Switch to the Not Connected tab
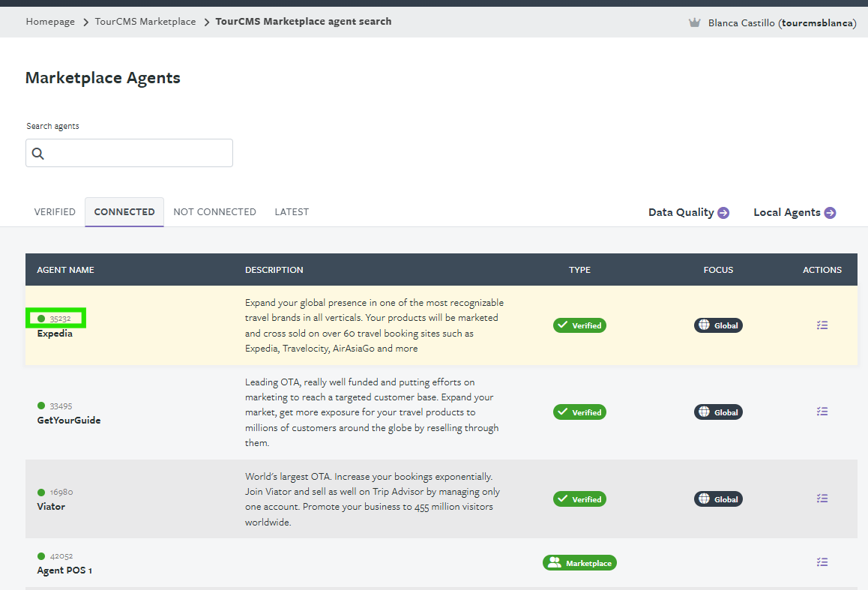 [215, 212]
